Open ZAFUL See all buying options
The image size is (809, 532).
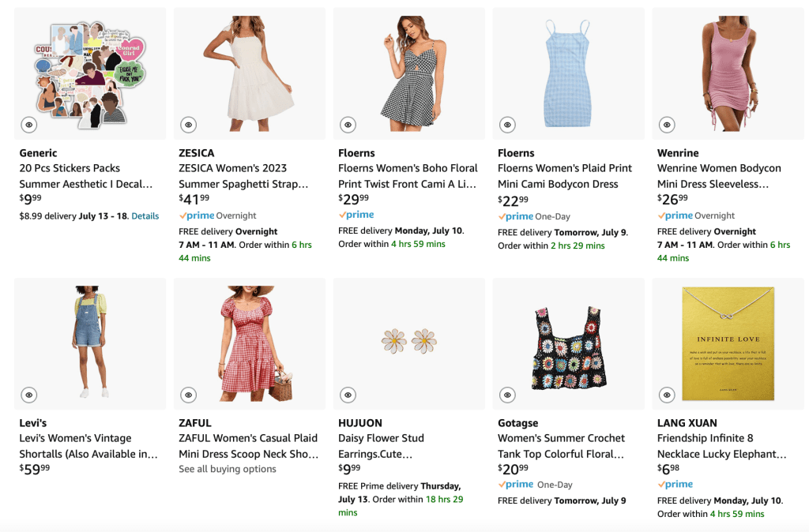click(228, 469)
